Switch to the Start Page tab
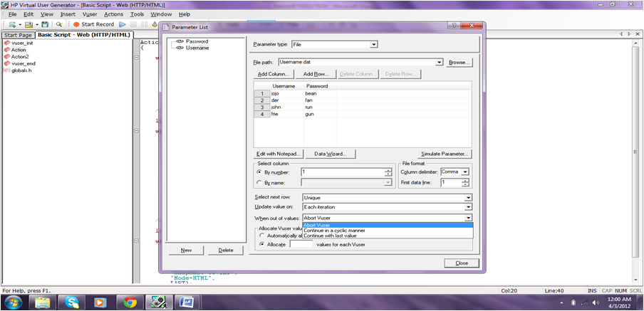Image resolution: width=644 pixels, height=311 pixels. (x=18, y=35)
